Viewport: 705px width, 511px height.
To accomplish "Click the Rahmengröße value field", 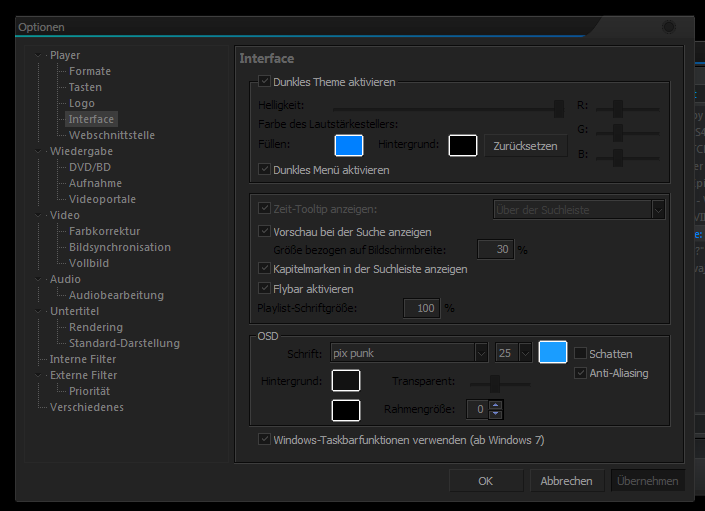I will tap(477, 409).
